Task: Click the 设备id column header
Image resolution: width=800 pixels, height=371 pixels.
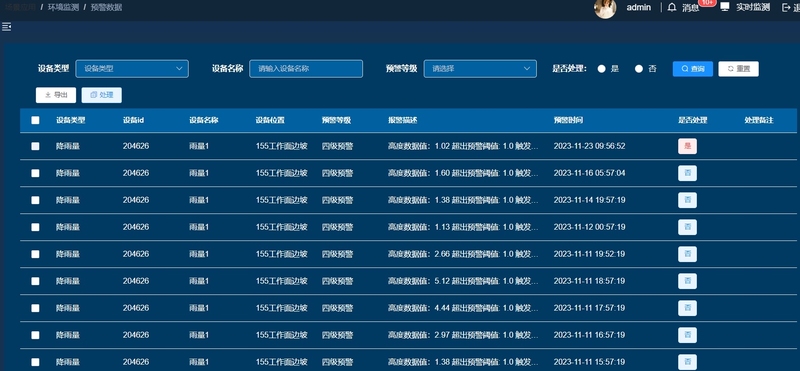Action: pos(133,120)
